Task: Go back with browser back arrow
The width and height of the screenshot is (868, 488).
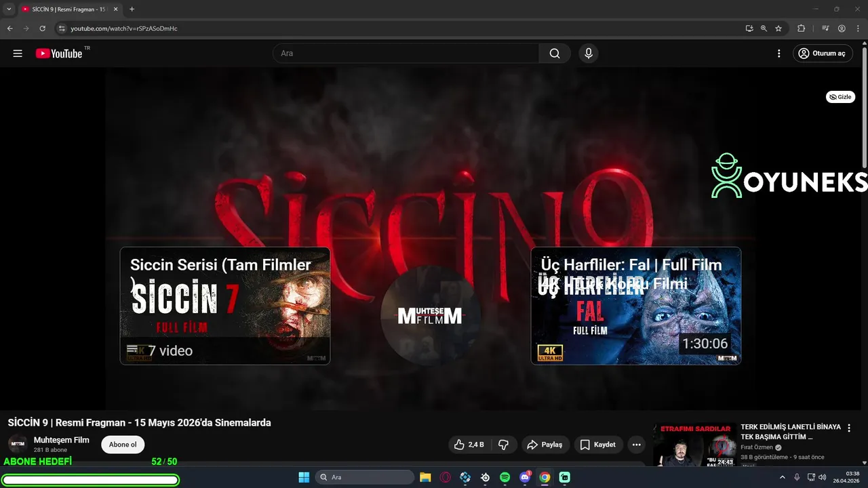Action: pos(9,28)
